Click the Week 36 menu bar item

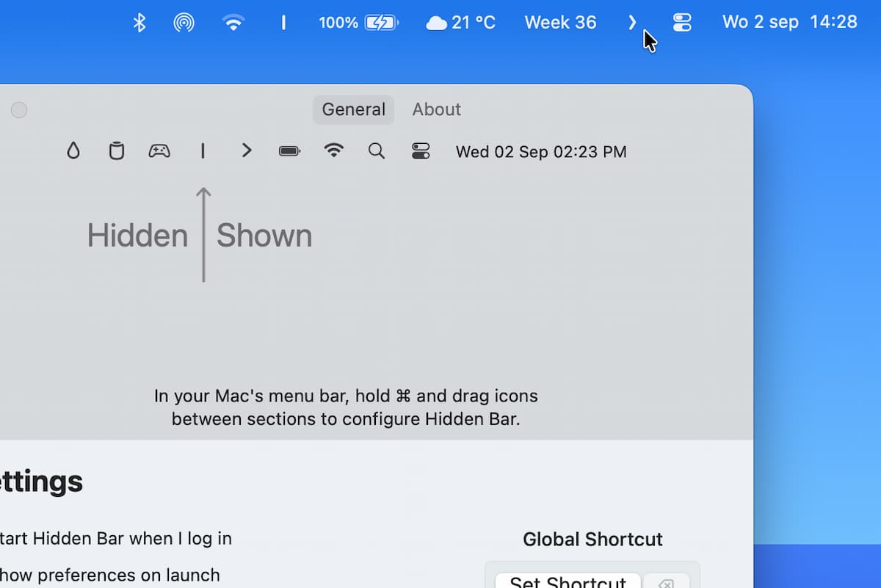560,23
